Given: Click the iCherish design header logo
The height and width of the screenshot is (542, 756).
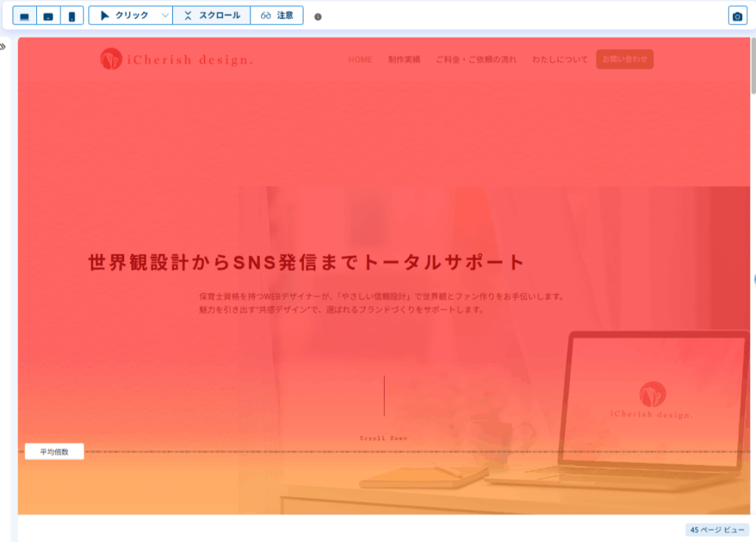Looking at the screenshot, I should [176, 59].
